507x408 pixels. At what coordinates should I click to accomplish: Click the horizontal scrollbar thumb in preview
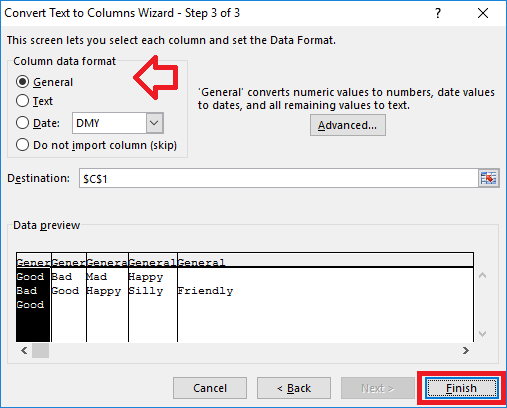click(40, 350)
